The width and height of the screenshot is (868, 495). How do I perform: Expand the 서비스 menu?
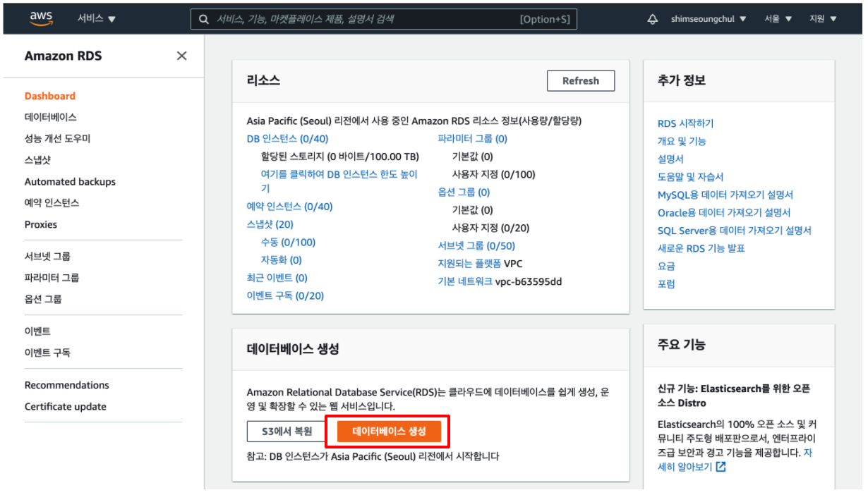[97, 19]
